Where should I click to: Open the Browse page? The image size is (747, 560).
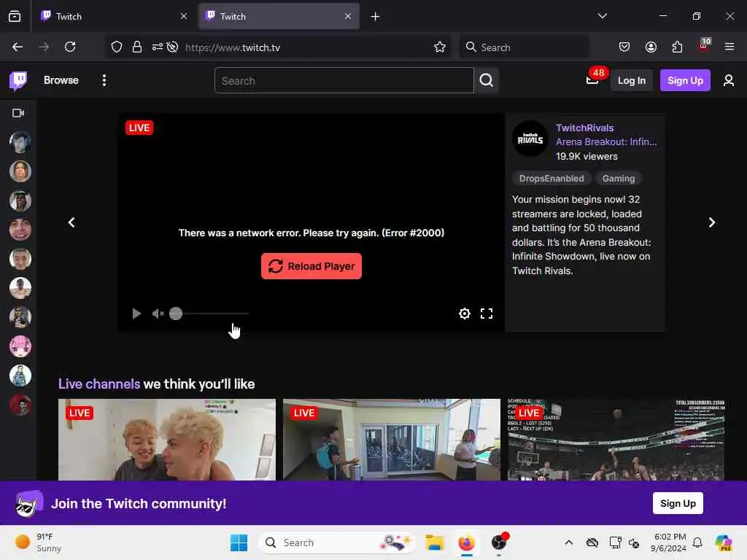coord(61,80)
